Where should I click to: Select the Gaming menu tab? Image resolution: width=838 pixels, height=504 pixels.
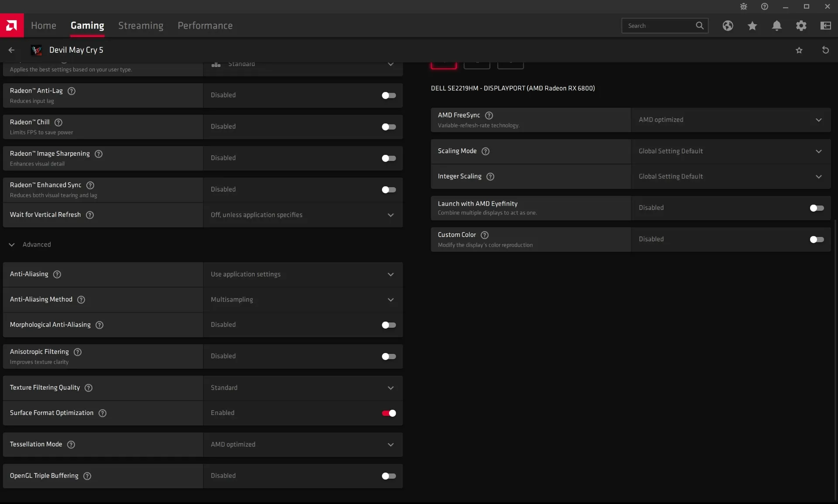(x=87, y=25)
